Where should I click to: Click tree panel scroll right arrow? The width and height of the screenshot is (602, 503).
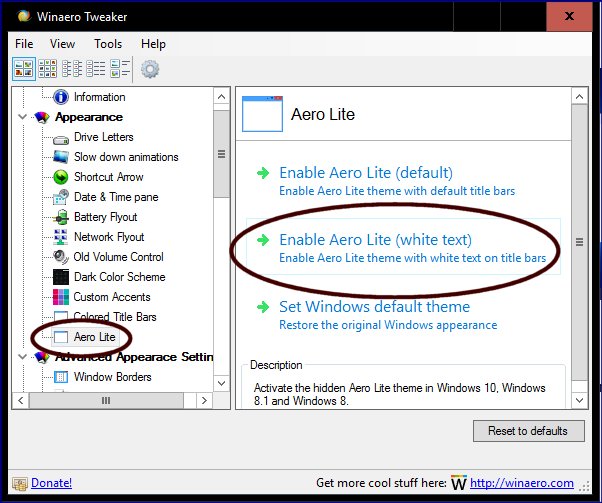coord(204,400)
